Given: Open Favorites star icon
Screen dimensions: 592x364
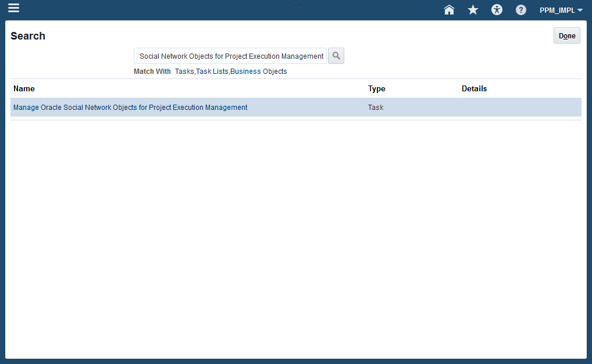Looking at the screenshot, I should coord(473,10).
